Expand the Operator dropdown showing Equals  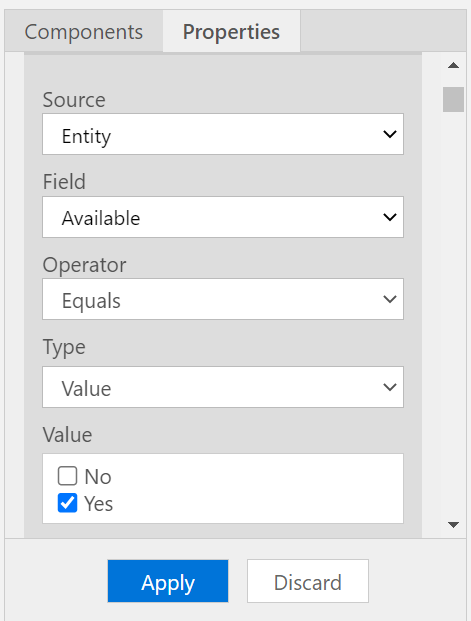click(223, 299)
